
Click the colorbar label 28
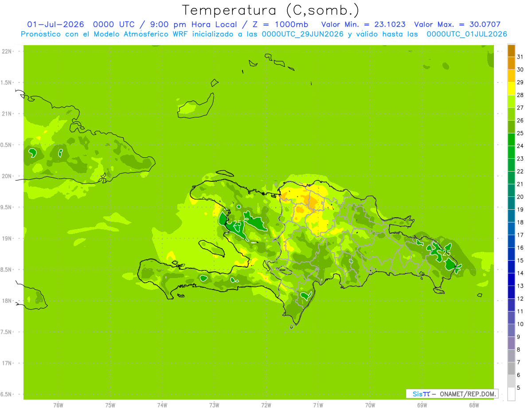tap(520, 95)
